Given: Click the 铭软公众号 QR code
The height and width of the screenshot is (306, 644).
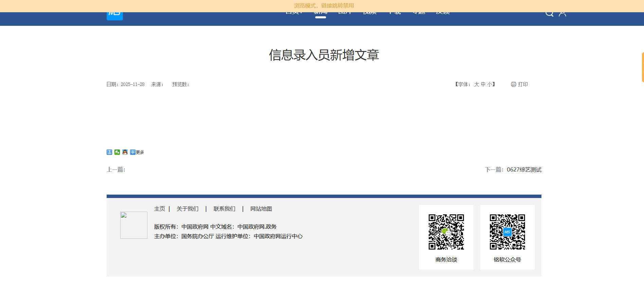Looking at the screenshot, I should [507, 232].
